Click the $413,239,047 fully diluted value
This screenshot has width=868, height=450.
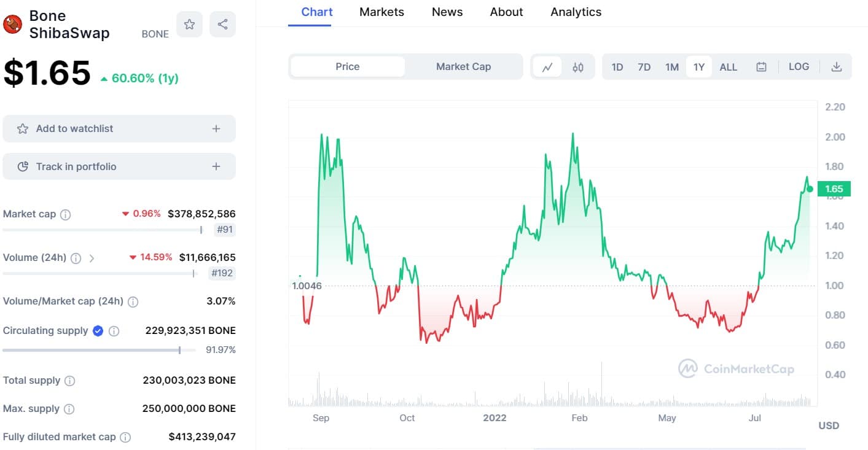(202, 437)
